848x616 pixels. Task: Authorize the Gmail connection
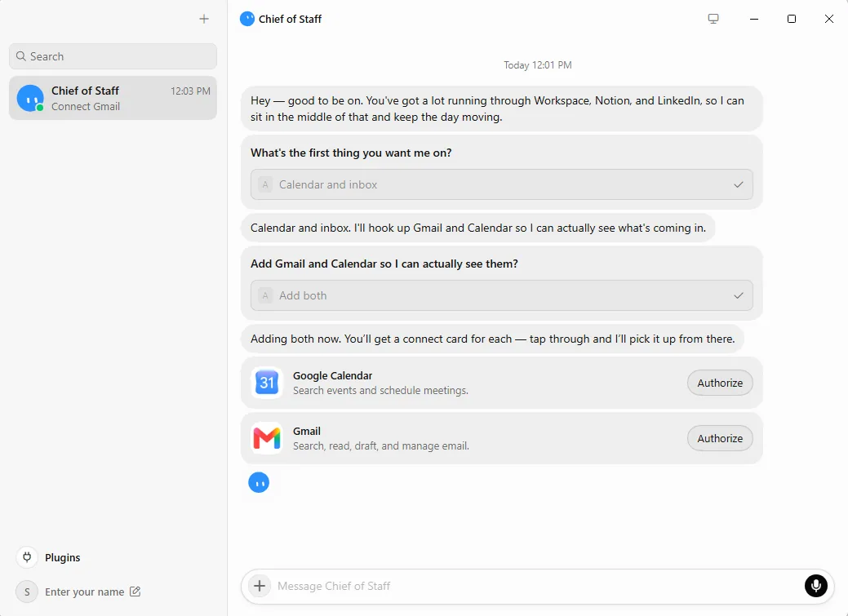tap(720, 438)
